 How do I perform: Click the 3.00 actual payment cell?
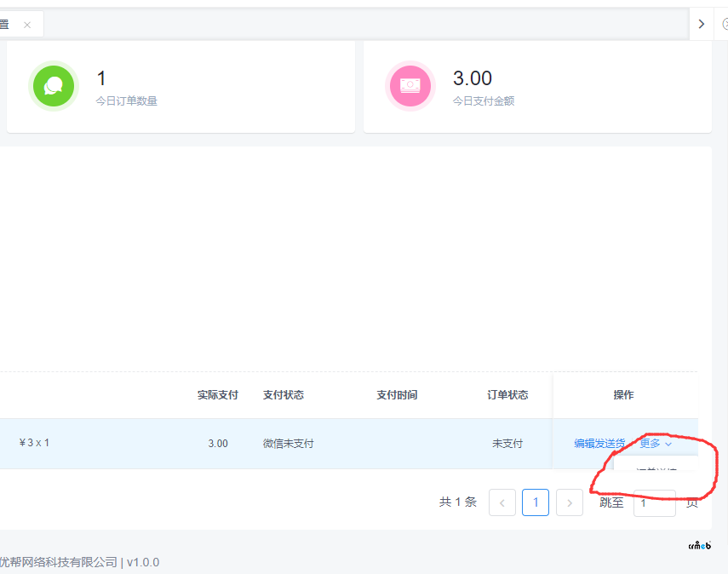point(218,444)
